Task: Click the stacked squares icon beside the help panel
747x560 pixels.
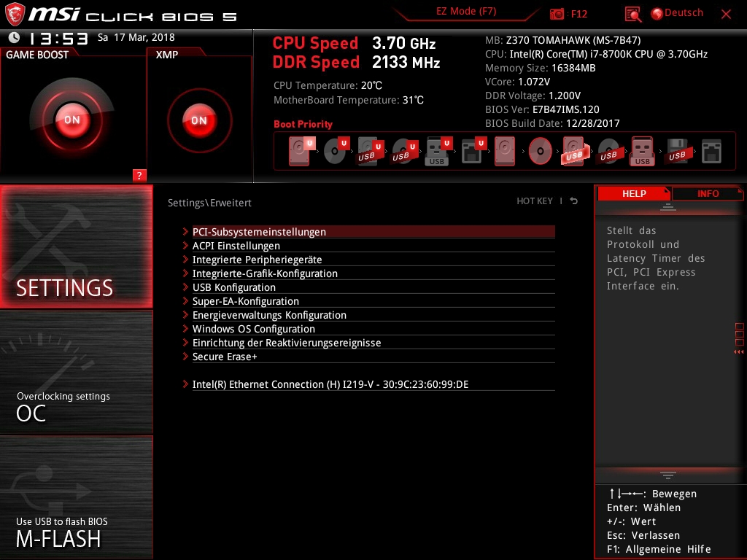Action: (x=740, y=334)
